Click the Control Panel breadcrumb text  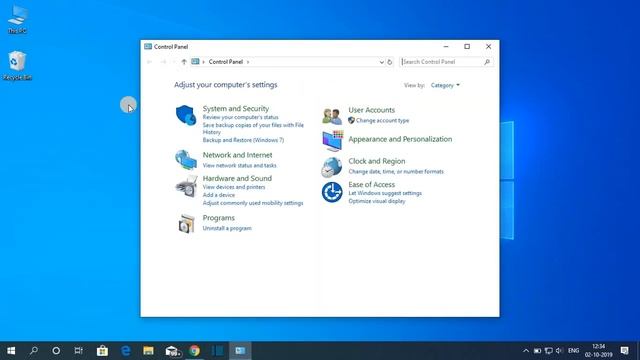(x=226, y=62)
